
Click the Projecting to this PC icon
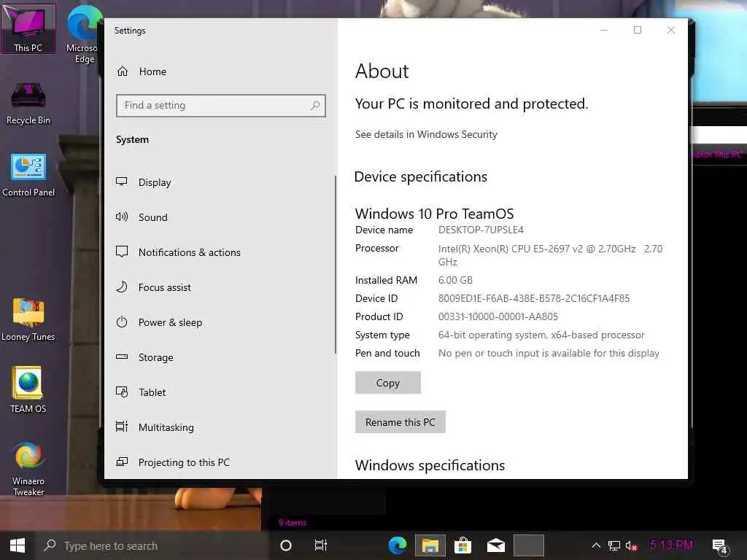click(x=122, y=462)
